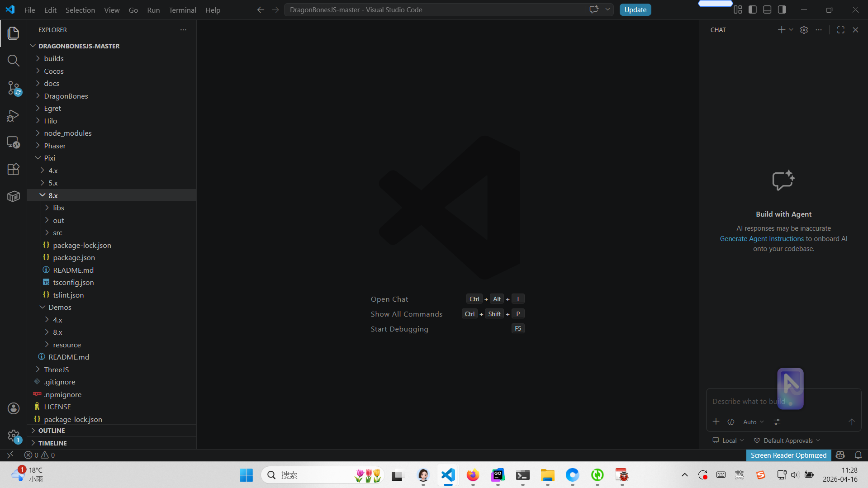Close the Chat panel
Screen dimensions: 868x488
855,30
